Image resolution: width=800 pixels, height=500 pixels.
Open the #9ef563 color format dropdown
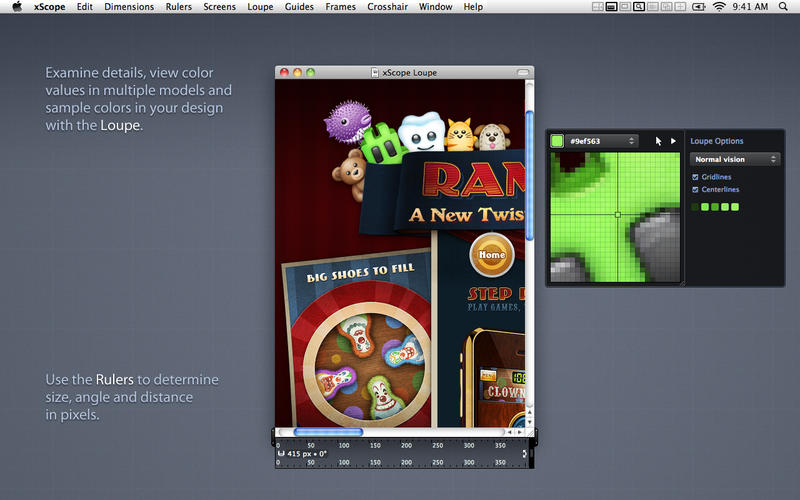point(602,141)
